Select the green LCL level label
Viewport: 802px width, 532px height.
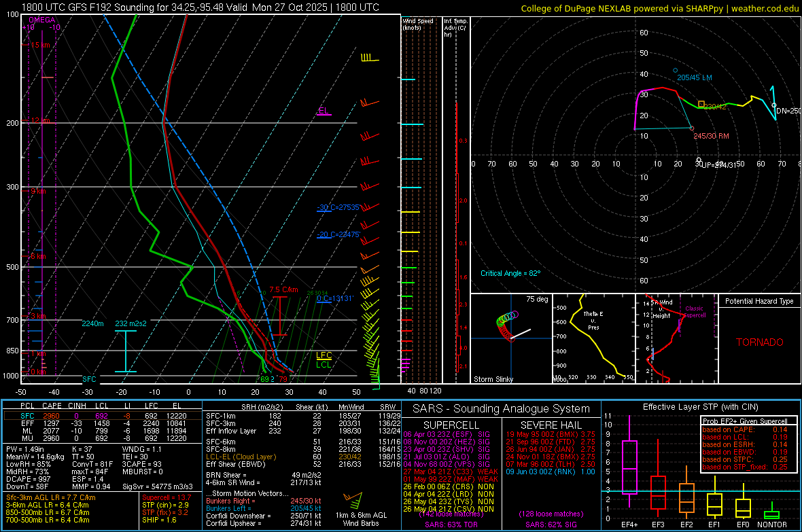point(324,365)
